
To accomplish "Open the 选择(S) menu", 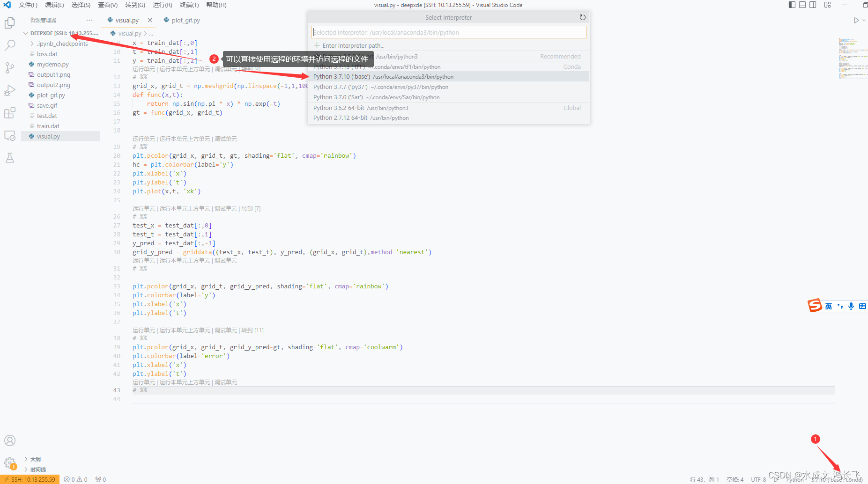I will tap(81, 5).
